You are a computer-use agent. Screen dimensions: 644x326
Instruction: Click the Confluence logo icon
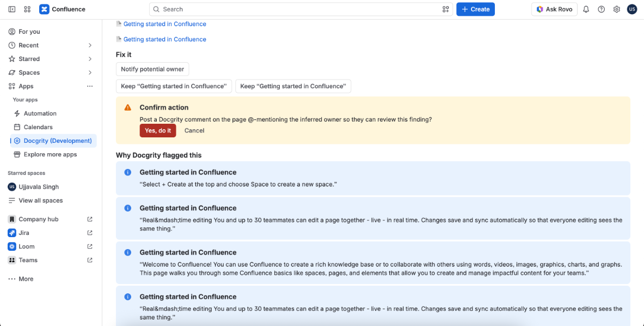pos(44,9)
